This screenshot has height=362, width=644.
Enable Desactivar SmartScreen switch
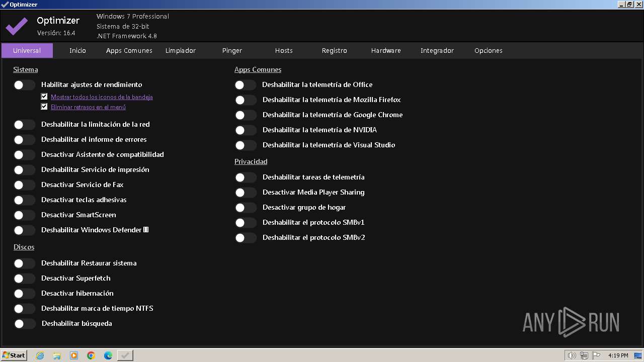click(24, 215)
